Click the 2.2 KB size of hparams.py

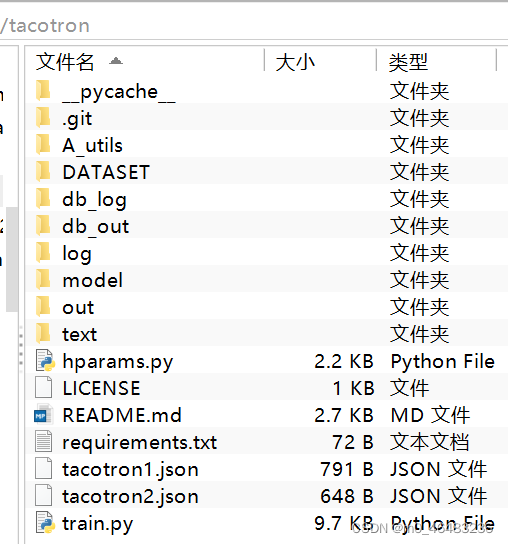(344, 361)
